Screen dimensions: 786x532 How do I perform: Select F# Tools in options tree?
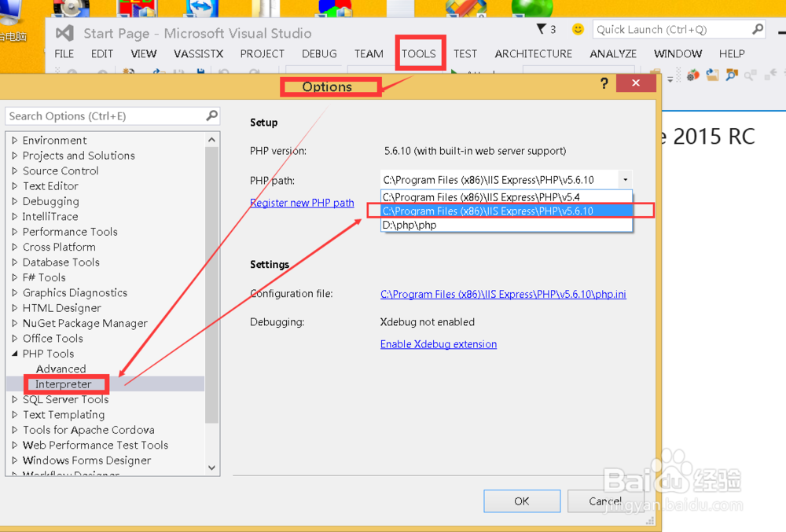44,277
